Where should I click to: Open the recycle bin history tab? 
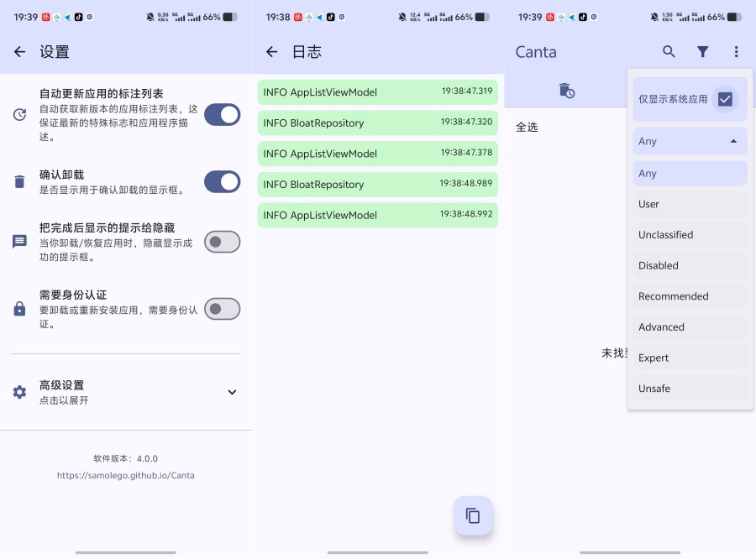pyautogui.click(x=566, y=91)
